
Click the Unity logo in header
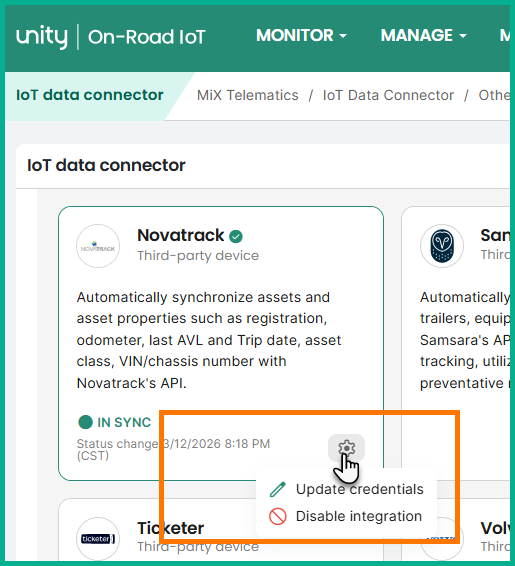pyautogui.click(x=42, y=36)
